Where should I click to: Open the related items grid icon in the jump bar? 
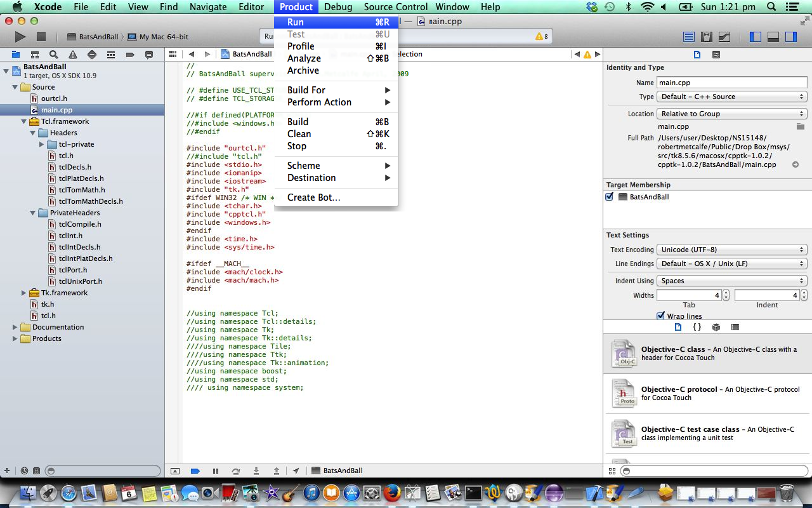point(173,55)
